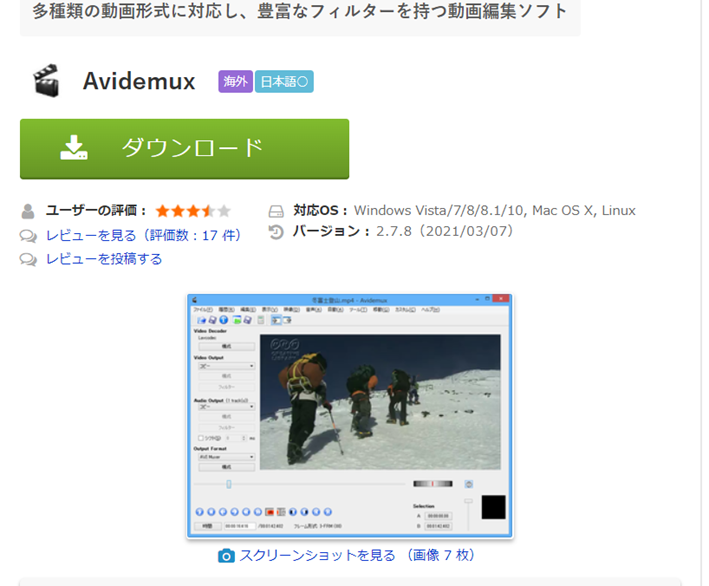Open the レビューを見る (評価数:17件) link
Screen dimensions: 709x586
pyautogui.click(x=144, y=236)
